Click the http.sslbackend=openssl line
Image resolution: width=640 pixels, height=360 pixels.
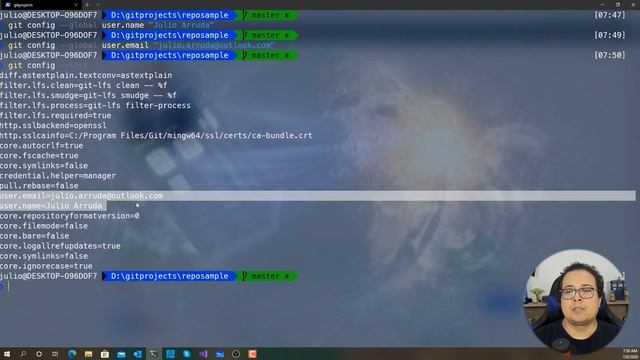(53, 126)
